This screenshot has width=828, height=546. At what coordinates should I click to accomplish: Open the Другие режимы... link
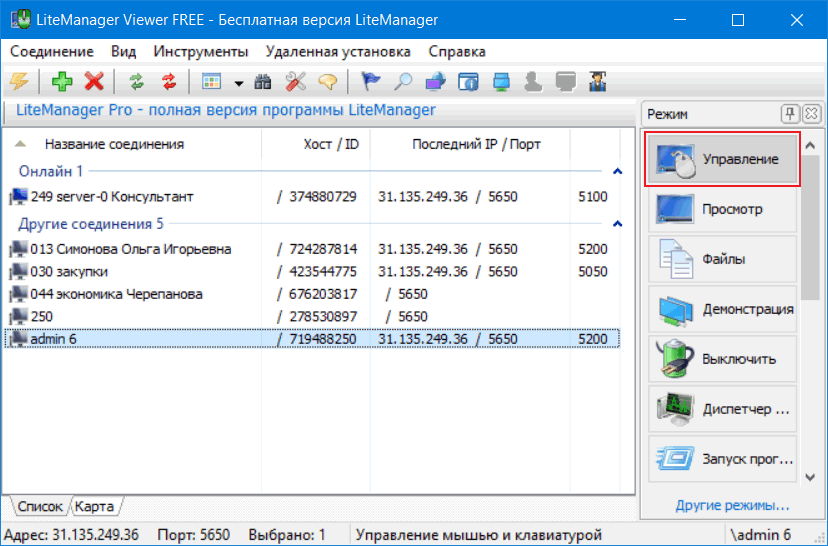click(x=732, y=505)
